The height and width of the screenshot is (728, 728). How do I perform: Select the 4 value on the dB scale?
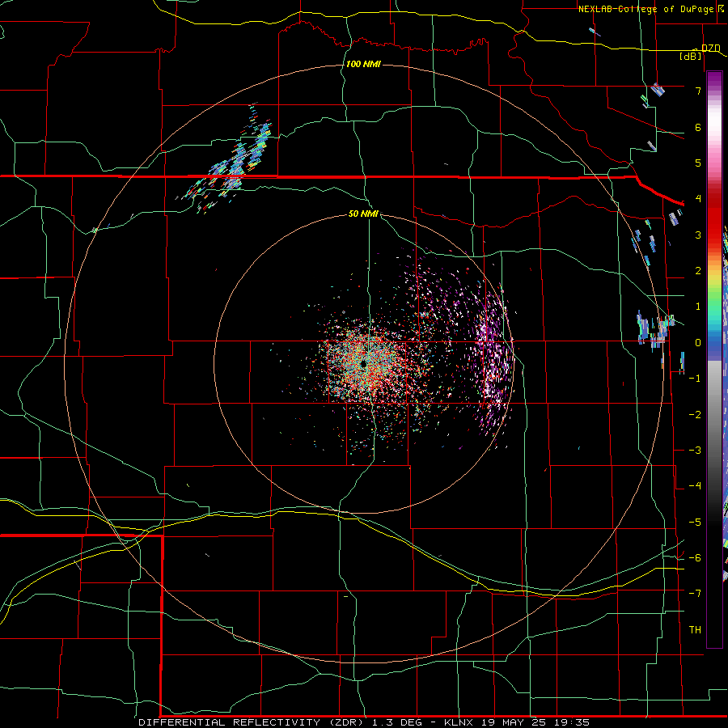click(698, 199)
